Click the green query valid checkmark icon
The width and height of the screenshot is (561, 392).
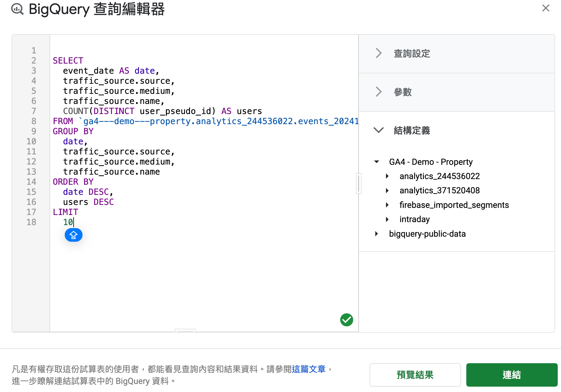tap(346, 320)
